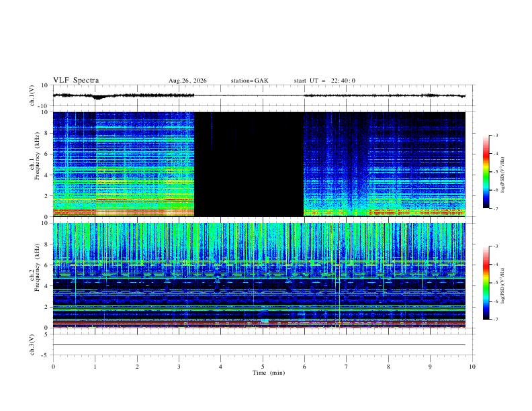Click the VLF Spectra title text

click(x=76, y=81)
